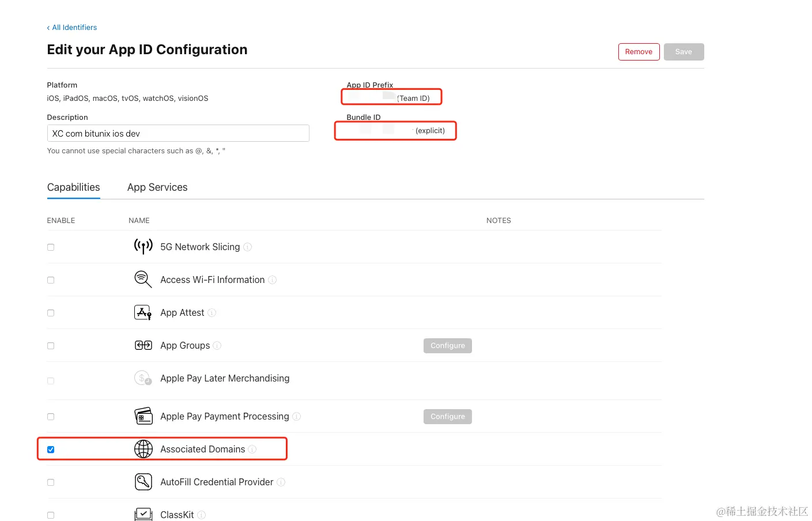Disable the Associated Domains checkbox

point(51,449)
